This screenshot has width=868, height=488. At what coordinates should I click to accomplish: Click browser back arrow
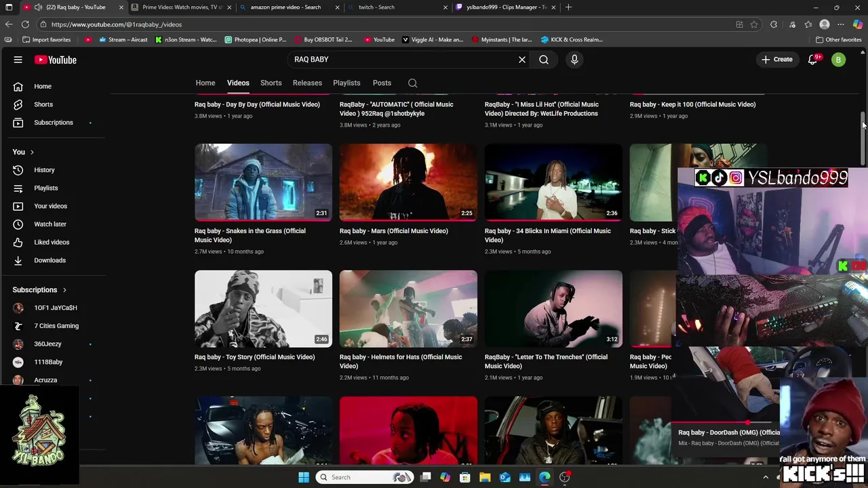9,24
